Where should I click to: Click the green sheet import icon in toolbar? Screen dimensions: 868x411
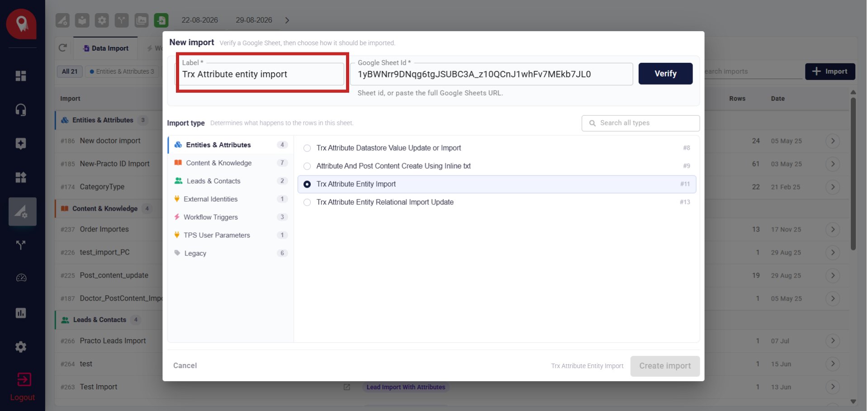161,20
